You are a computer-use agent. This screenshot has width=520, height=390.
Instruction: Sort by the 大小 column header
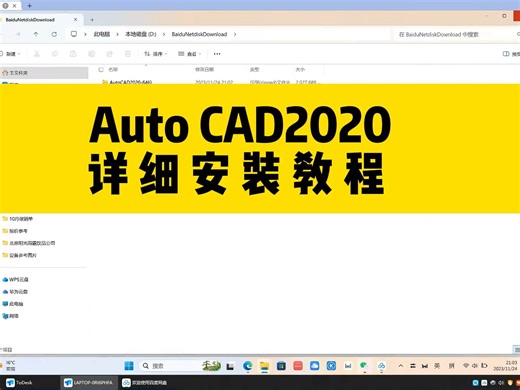(x=300, y=69)
